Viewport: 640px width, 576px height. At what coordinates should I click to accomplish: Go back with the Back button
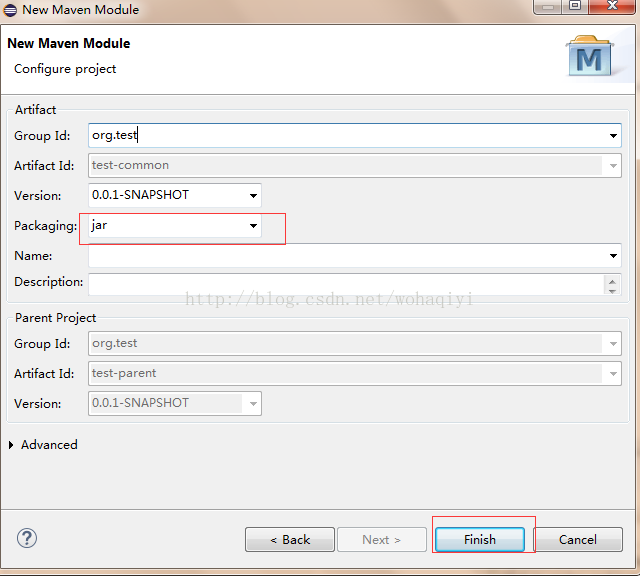tap(290, 539)
